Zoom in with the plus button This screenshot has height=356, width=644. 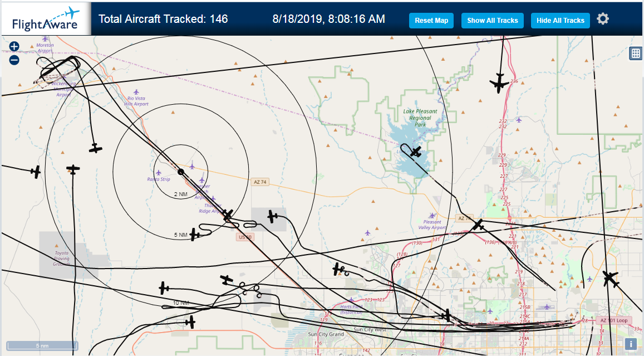click(14, 46)
